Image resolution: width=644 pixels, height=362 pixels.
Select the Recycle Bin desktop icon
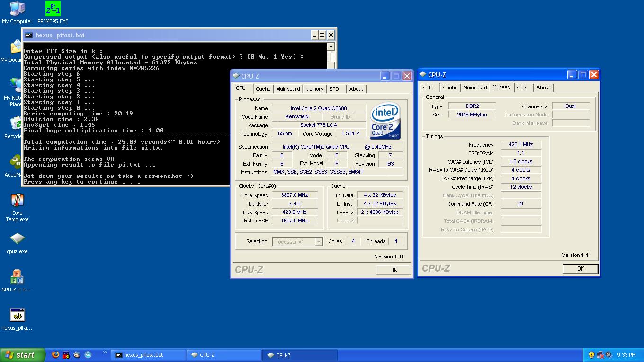point(15,124)
